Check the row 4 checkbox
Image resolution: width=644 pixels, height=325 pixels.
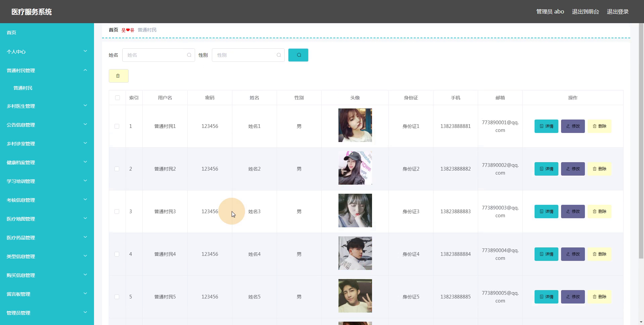pos(117,254)
